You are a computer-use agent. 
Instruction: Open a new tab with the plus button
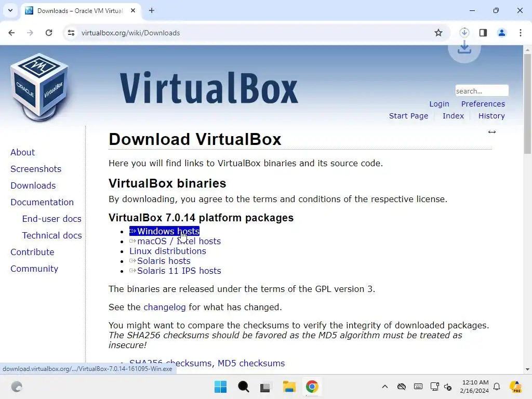(x=152, y=10)
